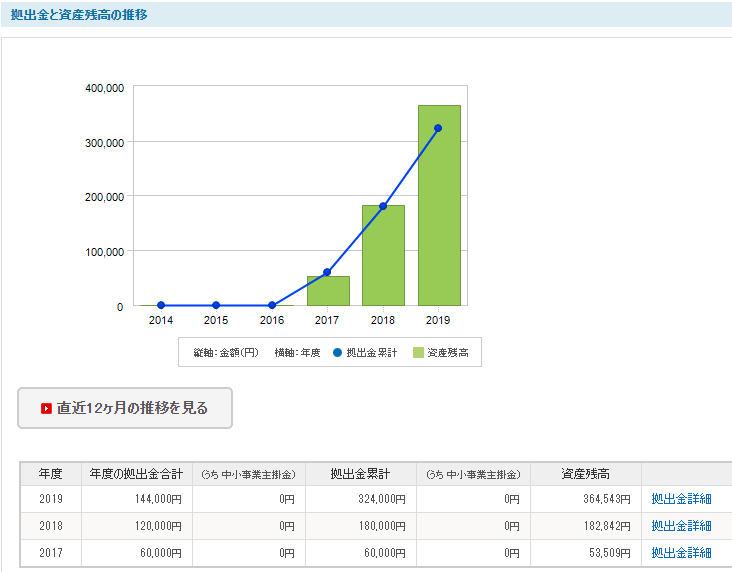Select the 53,509円 balance cell
This screenshot has height=572, width=732.
click(x=585, y=553)
